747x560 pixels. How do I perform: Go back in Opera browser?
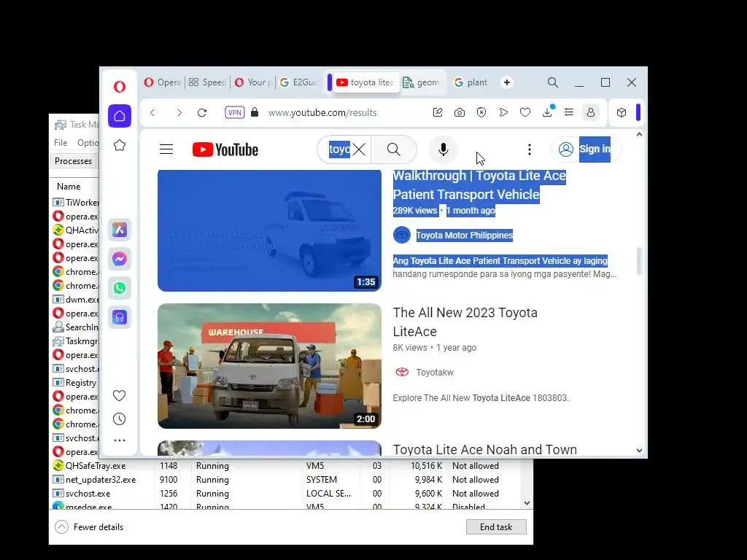(x=152, y=113)
